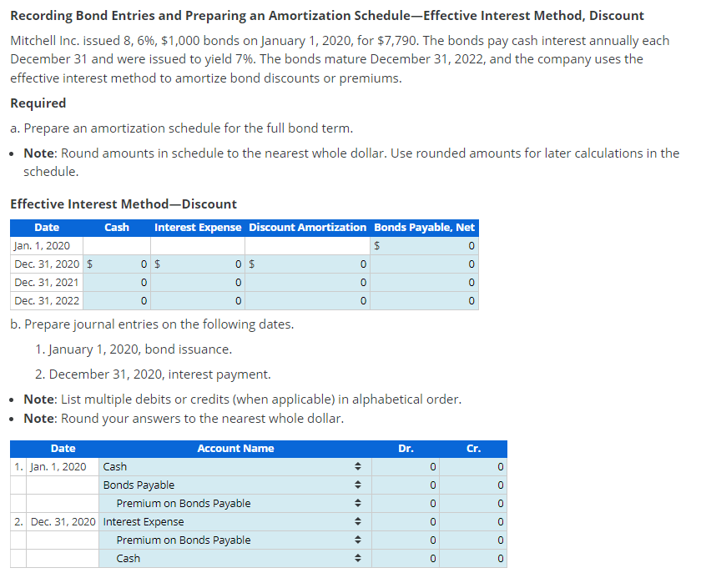Click the Date column header of the journal table
The image size is (701, 588).
(x=63, y=449)
